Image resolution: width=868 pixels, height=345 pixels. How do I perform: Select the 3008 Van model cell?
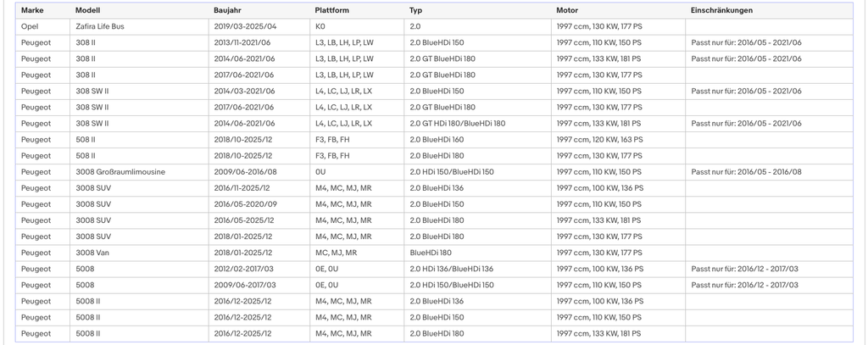139,253
